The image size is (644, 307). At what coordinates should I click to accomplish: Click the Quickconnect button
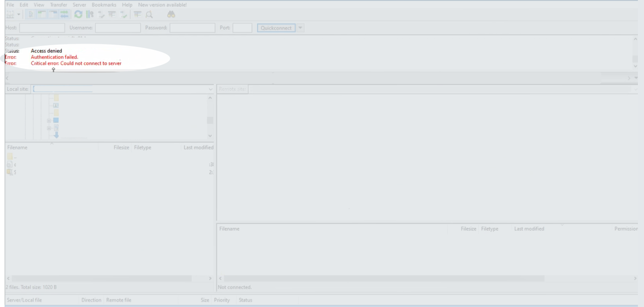(x=276, y=28)
